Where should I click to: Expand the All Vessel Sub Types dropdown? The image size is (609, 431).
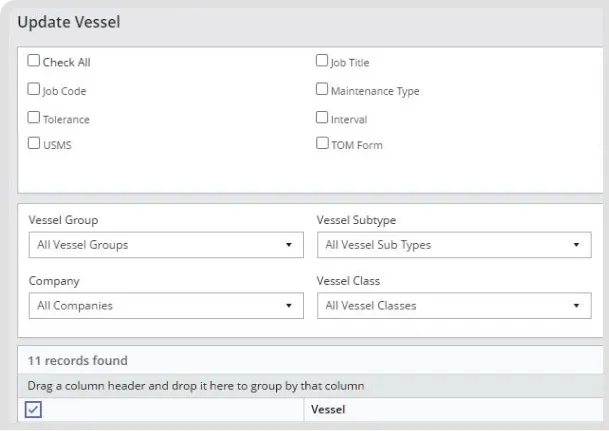tap(452, 244)
